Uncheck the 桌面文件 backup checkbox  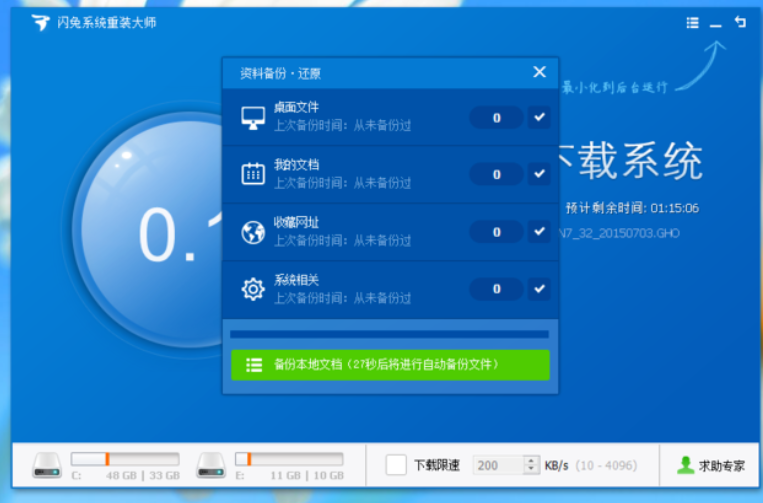coord(539,117)
